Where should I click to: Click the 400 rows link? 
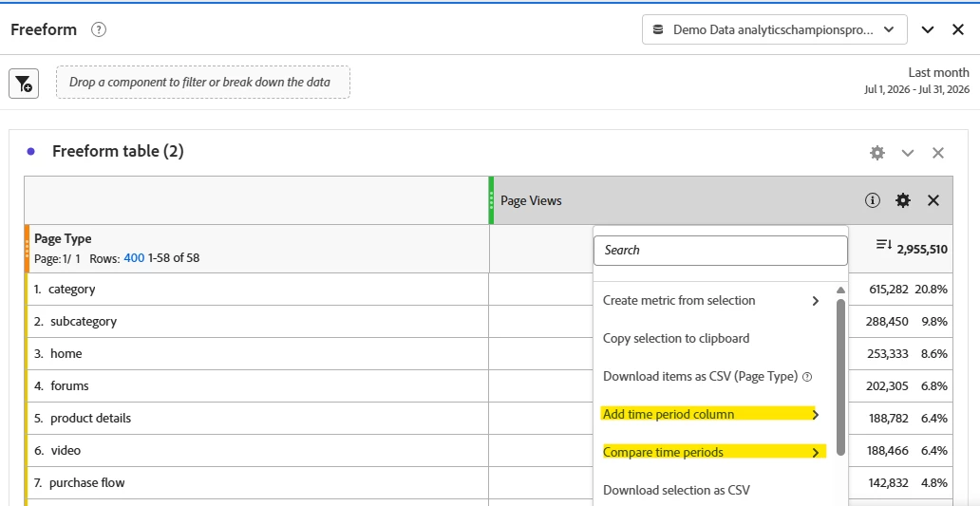tap(134, 257)
